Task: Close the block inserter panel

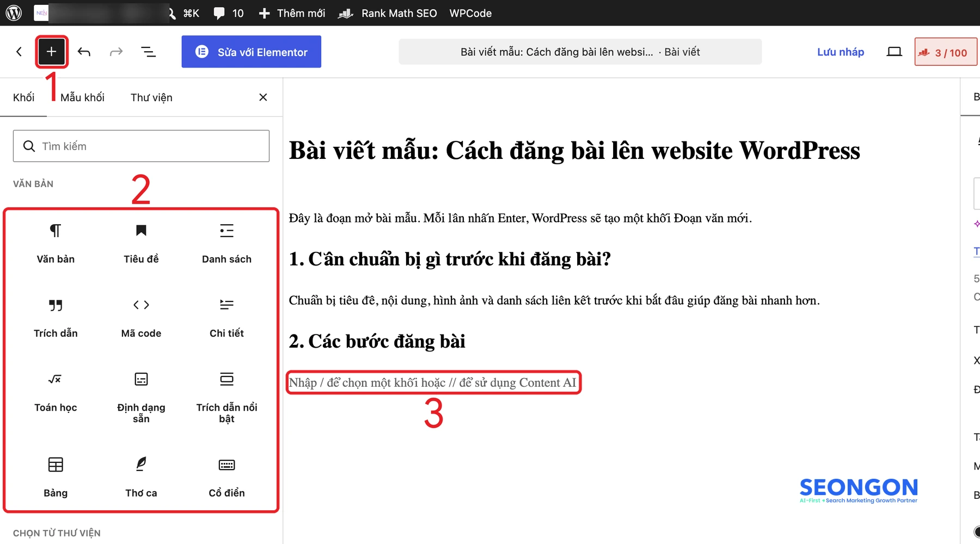Action: click(263, 97)
